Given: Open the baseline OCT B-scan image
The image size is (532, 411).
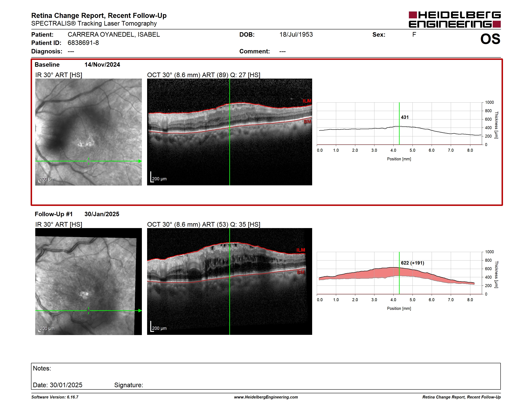Looking at the screenshot, I should click(x=230, y=132).
